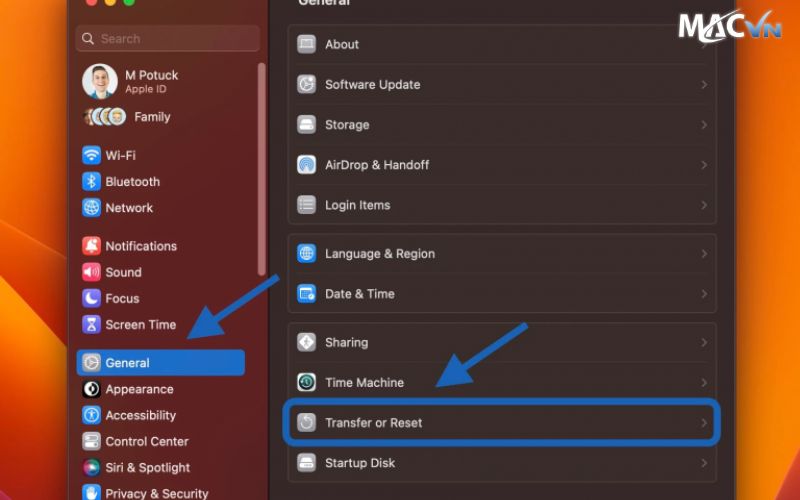Screen dimensions: 800x500
Task: Click the Startup Disk drive icon
Action: coord(307,463)
